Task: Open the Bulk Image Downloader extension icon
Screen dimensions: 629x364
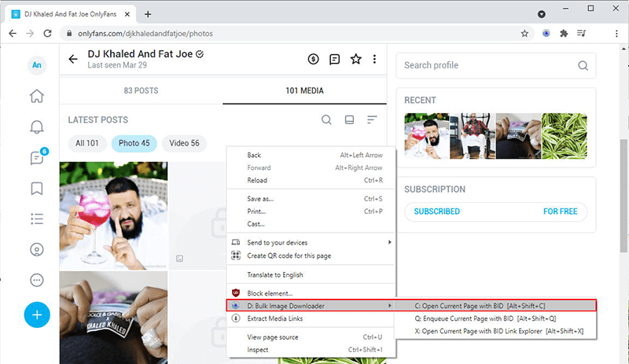Action: coord(546,33)
